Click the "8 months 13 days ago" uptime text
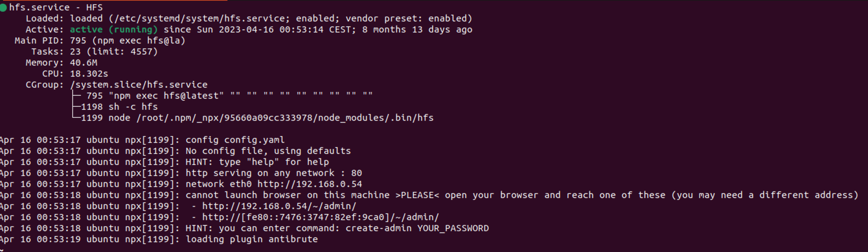Viewport: 868px width, 252px height. pos(417,30)
